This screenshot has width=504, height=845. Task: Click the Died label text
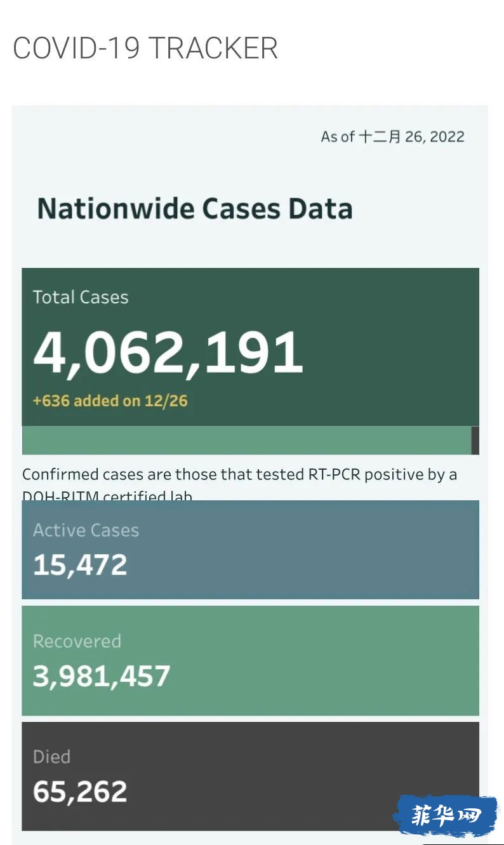click(51, 757)
